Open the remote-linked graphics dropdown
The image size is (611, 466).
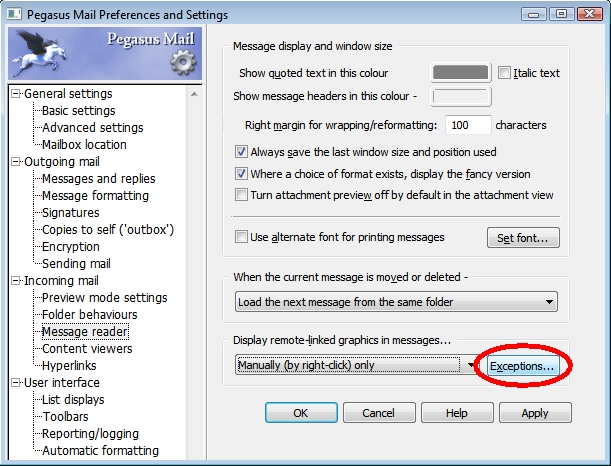point(355,365)
